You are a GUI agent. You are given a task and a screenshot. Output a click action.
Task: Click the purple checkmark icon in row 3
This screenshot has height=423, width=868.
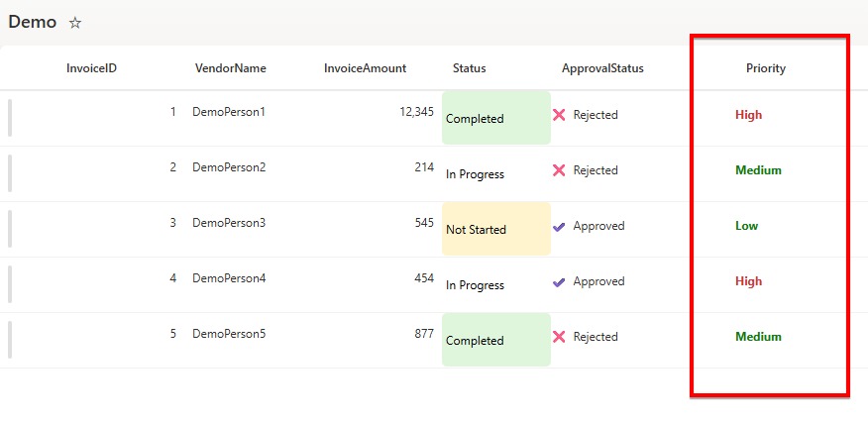point(559,226)
